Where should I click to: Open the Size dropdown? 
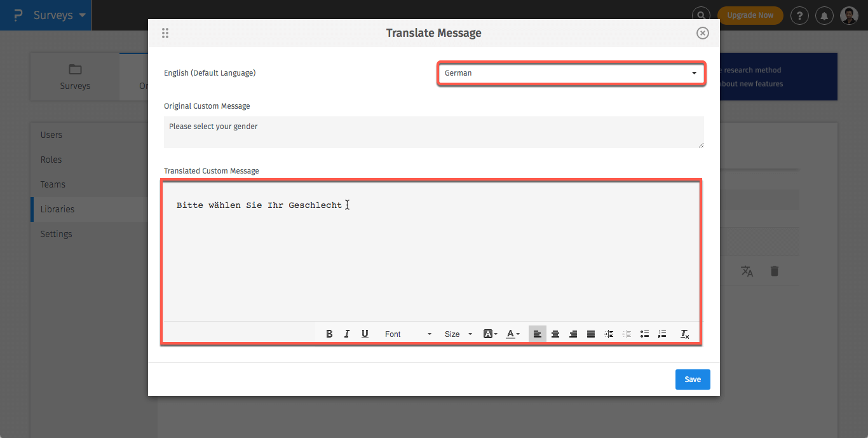(458, 334)
